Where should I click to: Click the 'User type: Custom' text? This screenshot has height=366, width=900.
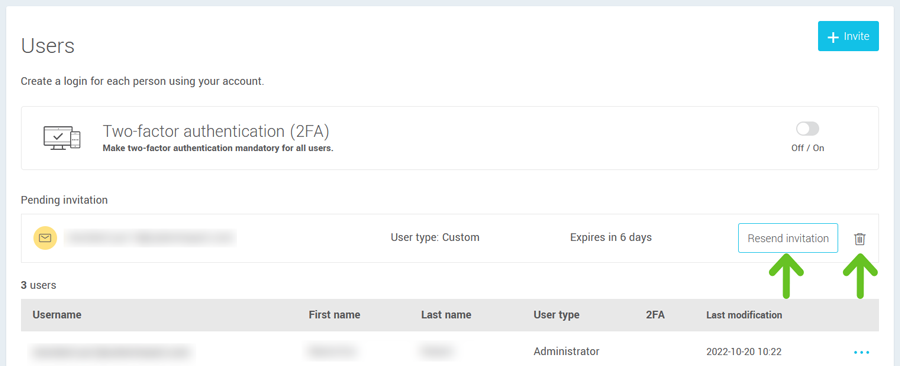click(x=435, y=237)
